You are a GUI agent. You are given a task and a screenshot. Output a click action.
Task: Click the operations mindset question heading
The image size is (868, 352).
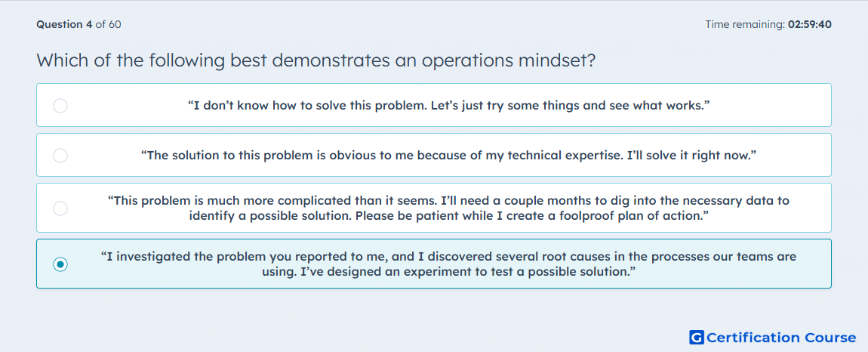316,60
